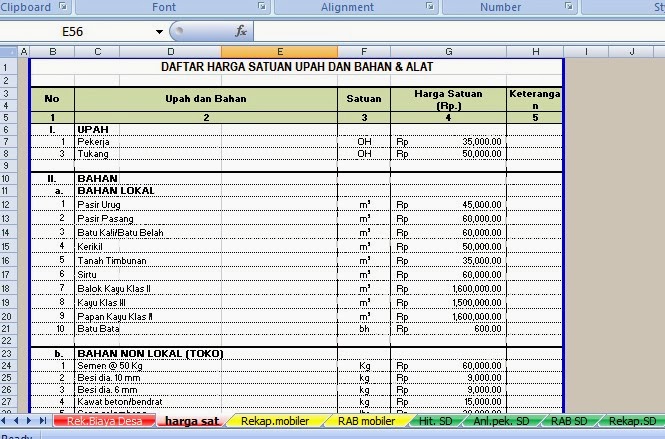This screenshot has height=439, width=665.
Task: Select column D header
Action: click(x=170, y=52)
